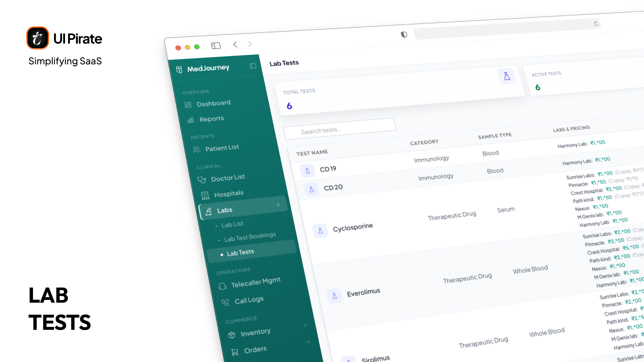Click the browser address bar
The width and height of the screenshot is (644, 362).
(507, 29)
